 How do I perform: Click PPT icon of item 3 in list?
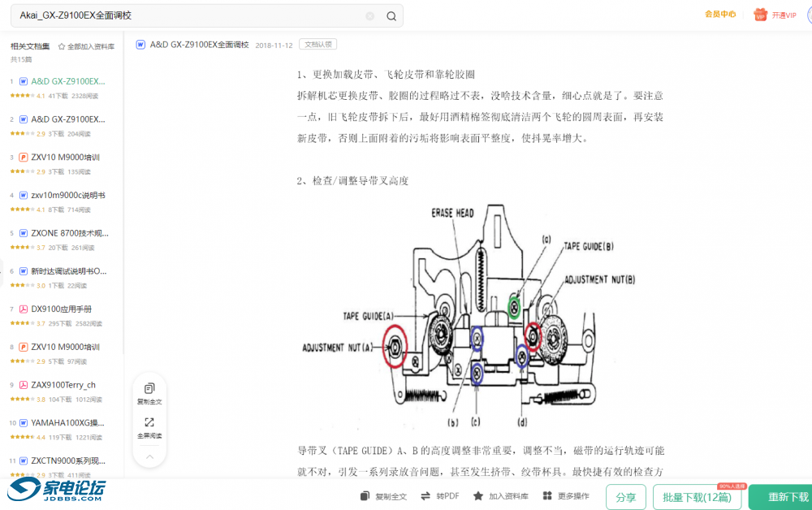click(24, 157)
